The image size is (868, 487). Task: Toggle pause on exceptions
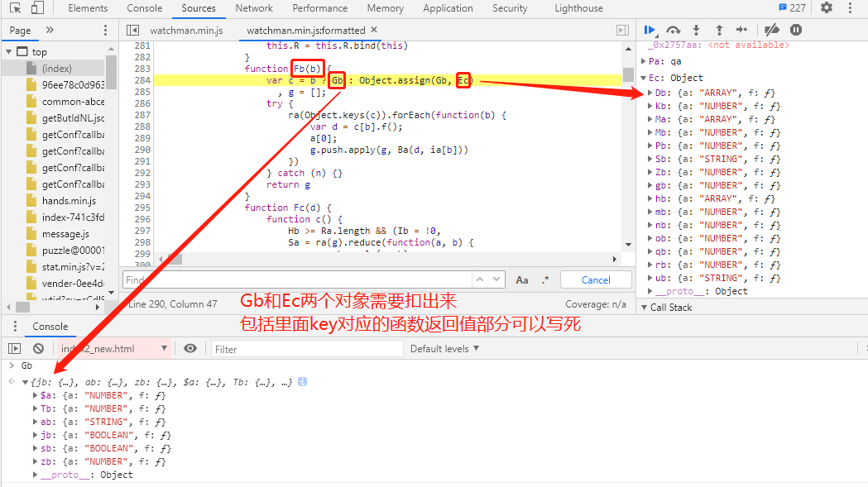(796, 30)
